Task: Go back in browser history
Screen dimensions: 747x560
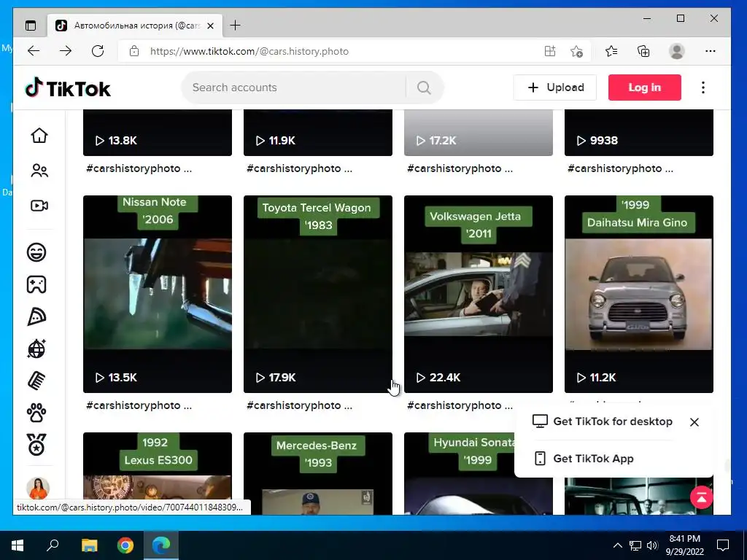Action: pos(34,51)
